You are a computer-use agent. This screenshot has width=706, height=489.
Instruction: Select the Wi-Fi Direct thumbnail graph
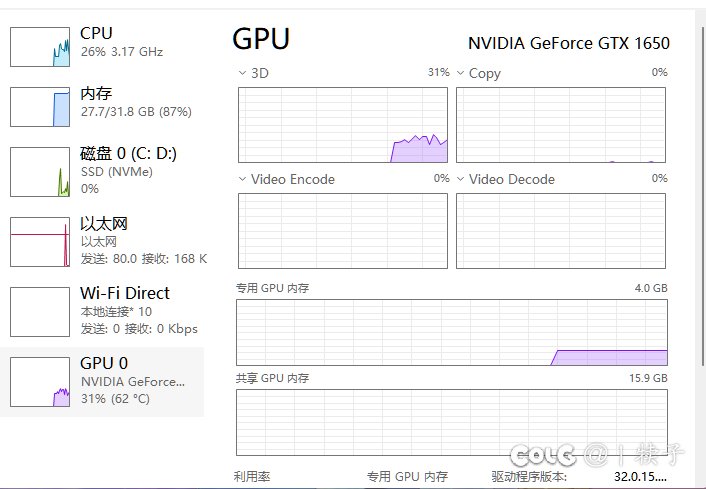point(40,312)
